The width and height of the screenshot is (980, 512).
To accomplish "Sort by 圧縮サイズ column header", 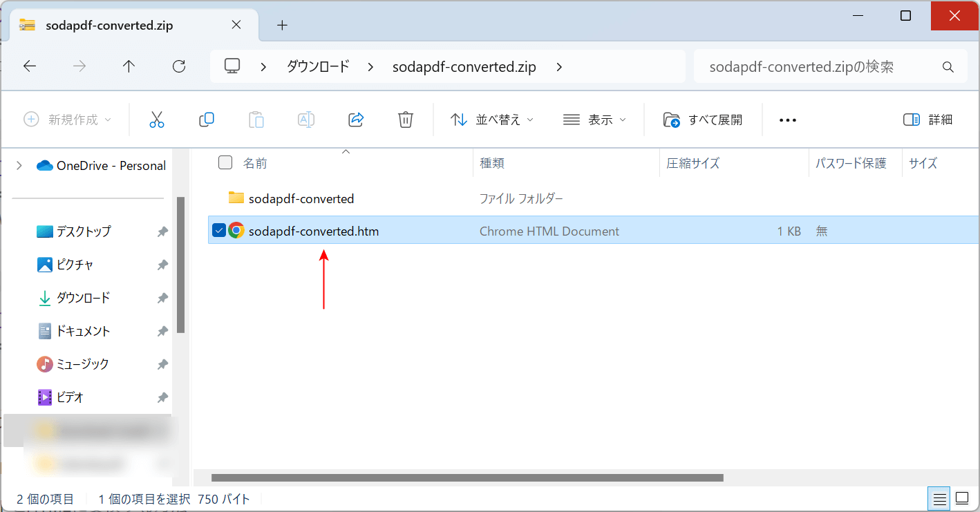I will pyautogui.click(x=693, y=163).
